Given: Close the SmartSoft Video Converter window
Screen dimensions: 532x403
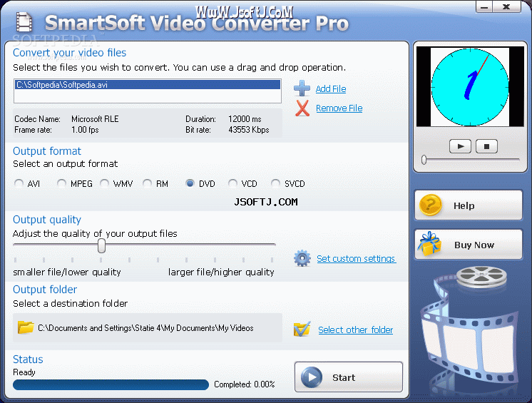Looking at the screenshot, I should (506, 7).
